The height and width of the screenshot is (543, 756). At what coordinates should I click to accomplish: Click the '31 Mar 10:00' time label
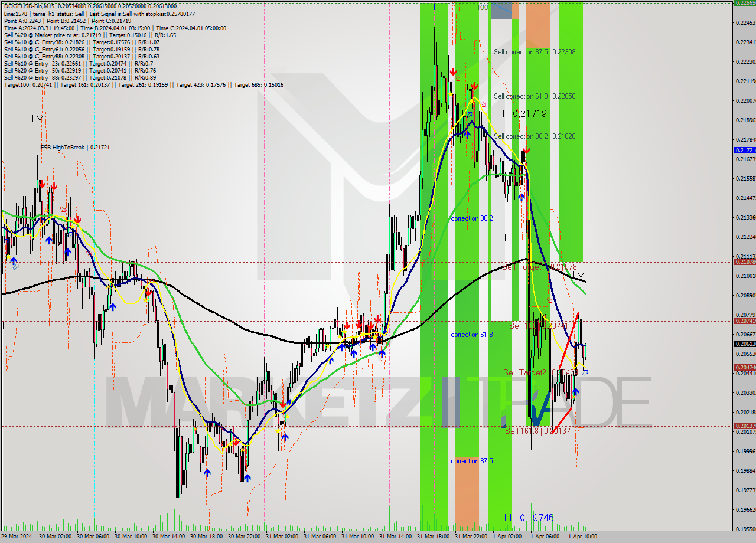click(357, 537)
